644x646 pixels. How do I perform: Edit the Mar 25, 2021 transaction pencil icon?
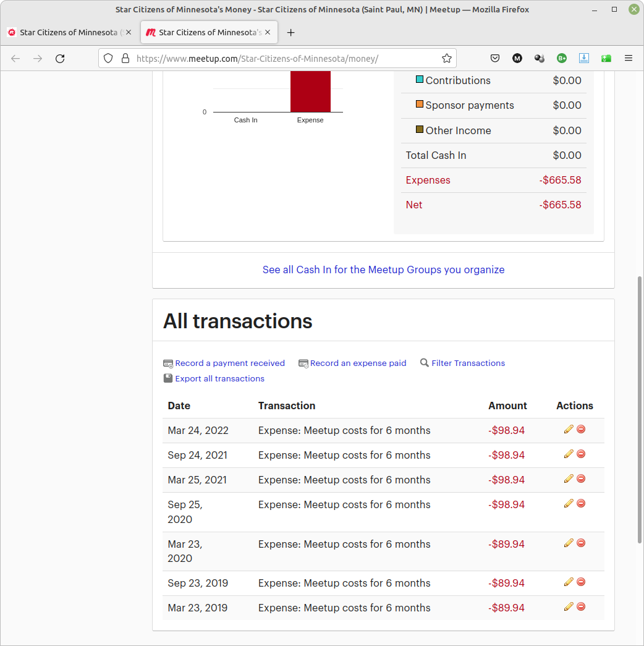point(569,478)
